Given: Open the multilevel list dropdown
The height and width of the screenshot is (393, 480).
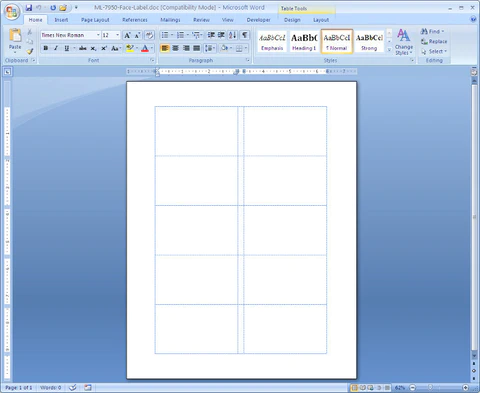Looking at the screenshot, I should click(x=201, y=35).
